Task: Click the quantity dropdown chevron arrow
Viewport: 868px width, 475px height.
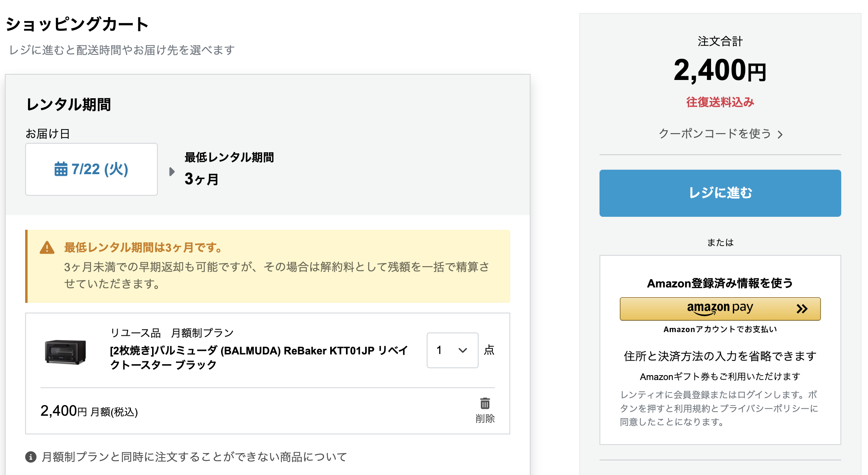Action: click(x=463, y=350)
